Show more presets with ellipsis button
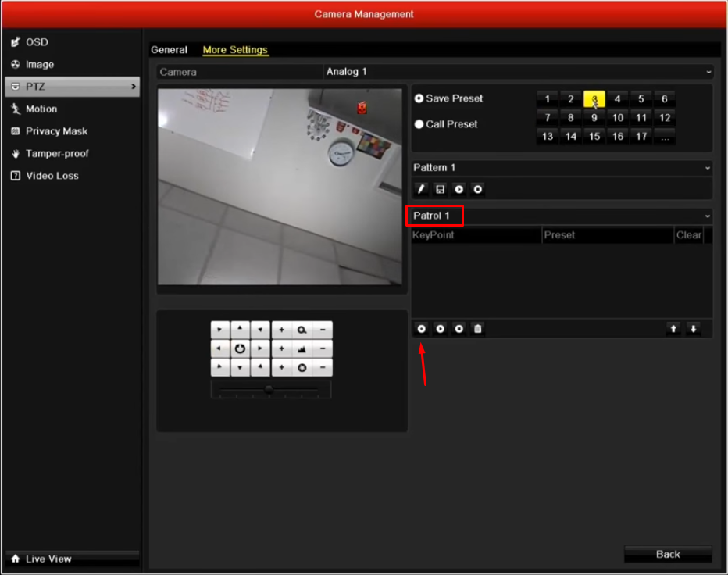 pos(665,137)
